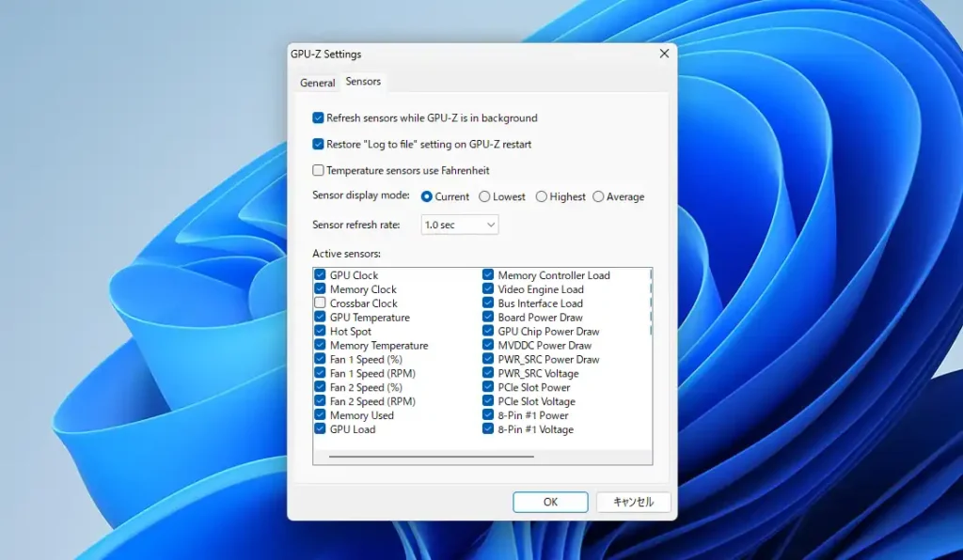Switch to the General tab
Image resolution: width=963 pixels, height=560 pixels.
(317, 83)
